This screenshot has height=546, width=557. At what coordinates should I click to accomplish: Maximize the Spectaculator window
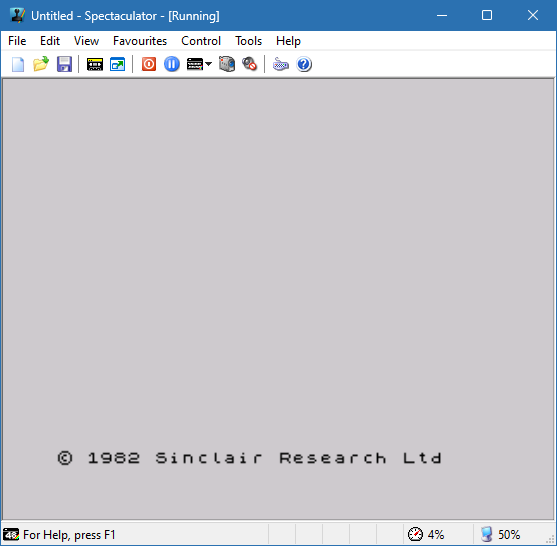487,15
